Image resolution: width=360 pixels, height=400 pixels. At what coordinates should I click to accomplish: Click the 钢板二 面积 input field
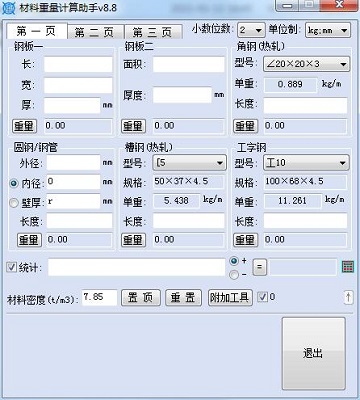click(x=189, y=64)
